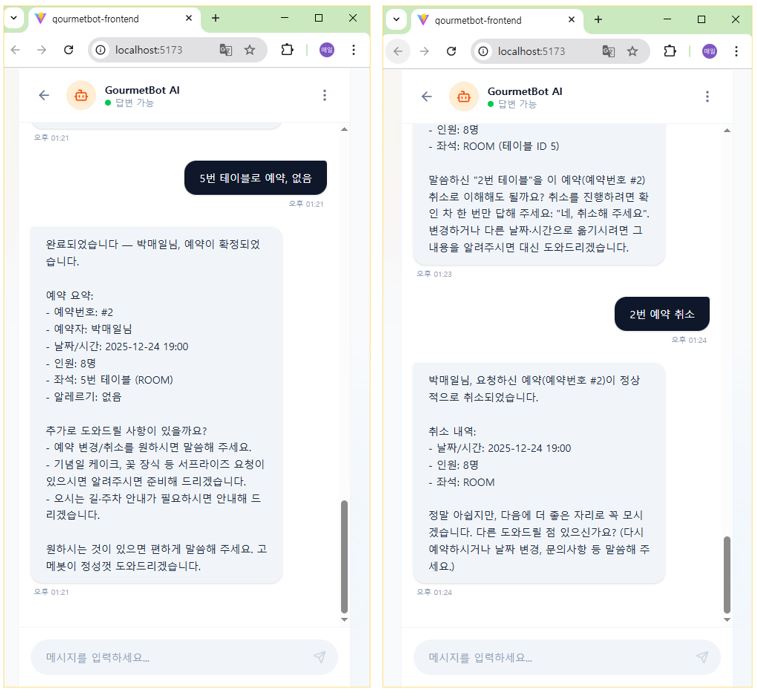Image resolution: width=757 pixels, height=695 pixels.
Task: Open right chat header three-dot options menu
Action: click(707, 97)
